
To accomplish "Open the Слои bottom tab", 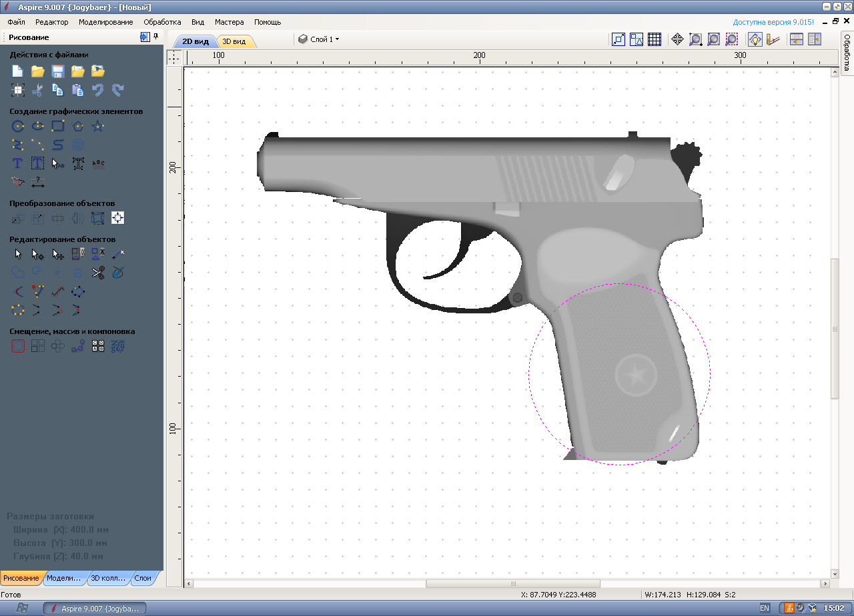I will click(143, 578).
